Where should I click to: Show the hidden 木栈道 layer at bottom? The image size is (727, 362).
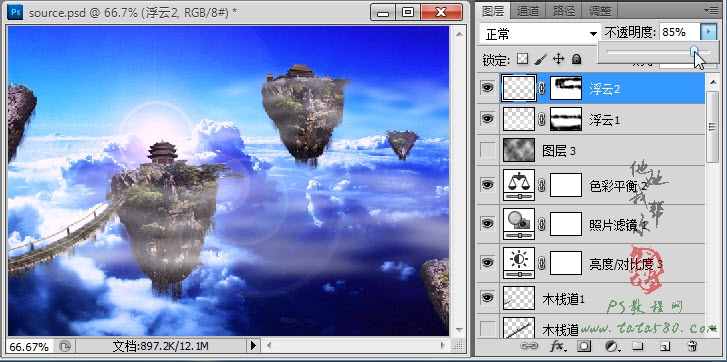click(x=487, y=329)
